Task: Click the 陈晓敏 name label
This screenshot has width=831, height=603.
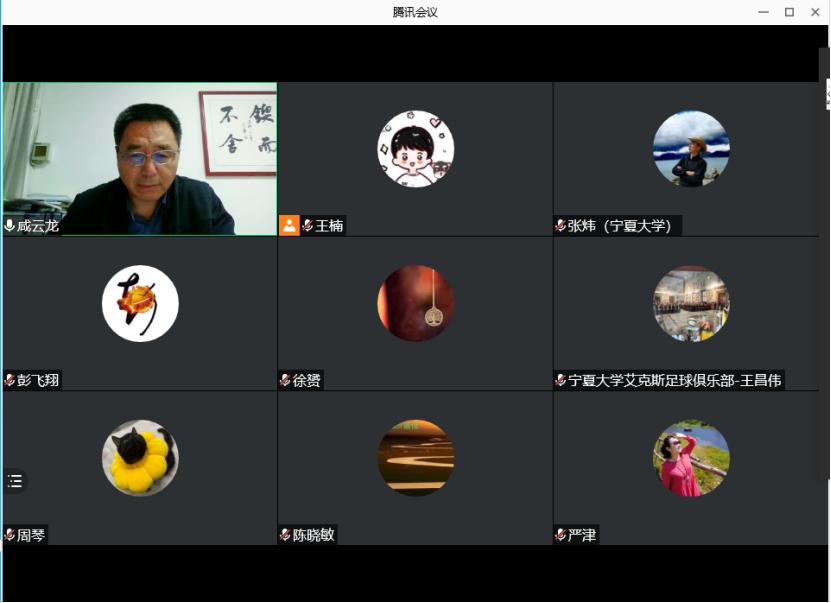Action: (x=313, y=535)
